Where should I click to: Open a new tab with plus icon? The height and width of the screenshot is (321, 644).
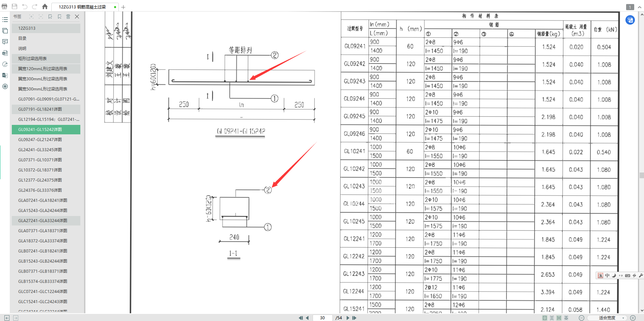click(x=123, y=7)
